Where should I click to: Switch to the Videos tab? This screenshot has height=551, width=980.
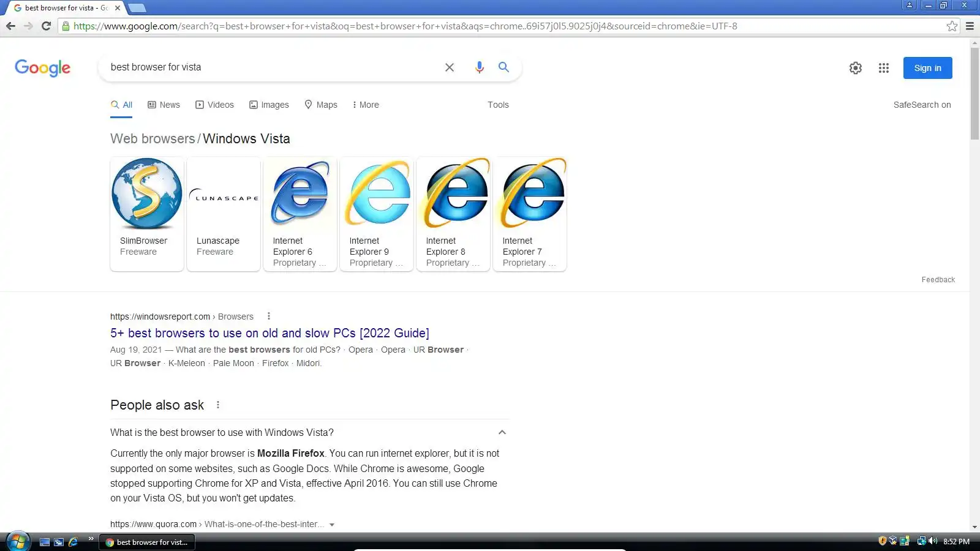[x=214, y=105]
